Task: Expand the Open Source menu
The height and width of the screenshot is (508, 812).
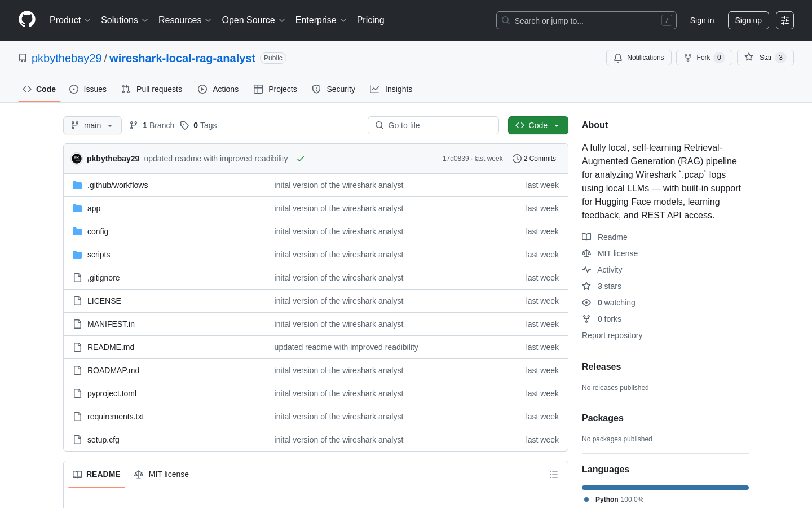Action: pyautogui.click(x=254, y=20)
